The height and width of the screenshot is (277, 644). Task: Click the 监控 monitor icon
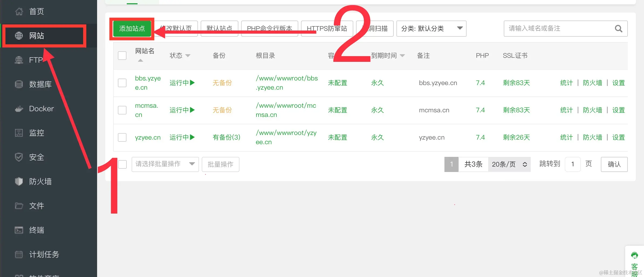click(x=19, y=133)
